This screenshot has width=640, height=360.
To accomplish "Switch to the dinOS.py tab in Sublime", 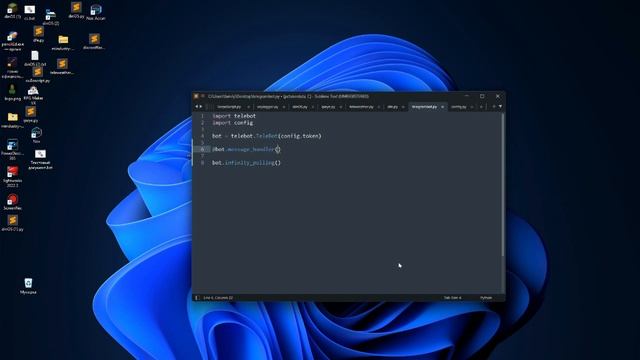I will click(300, 107).
